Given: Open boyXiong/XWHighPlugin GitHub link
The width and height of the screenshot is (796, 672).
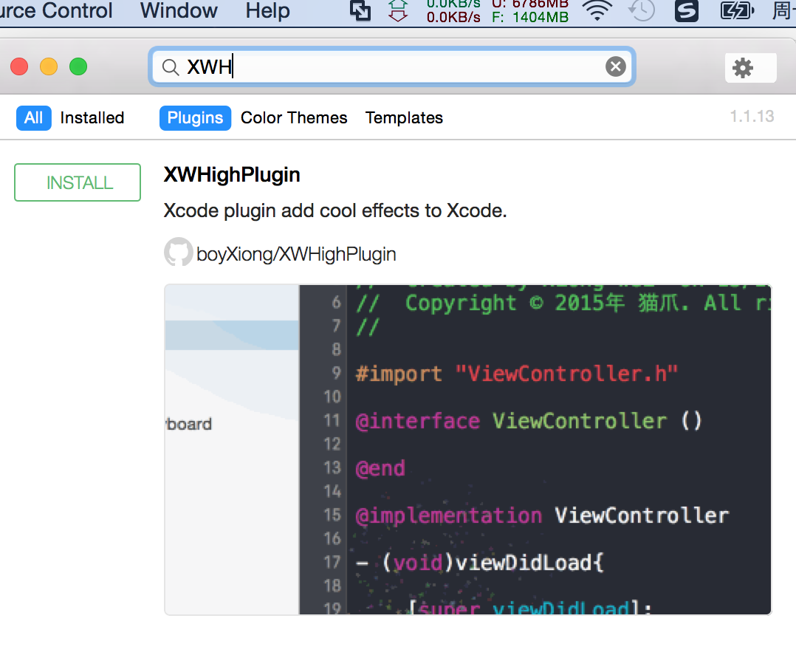Looking at the screenshot, I should pos(296,254).
